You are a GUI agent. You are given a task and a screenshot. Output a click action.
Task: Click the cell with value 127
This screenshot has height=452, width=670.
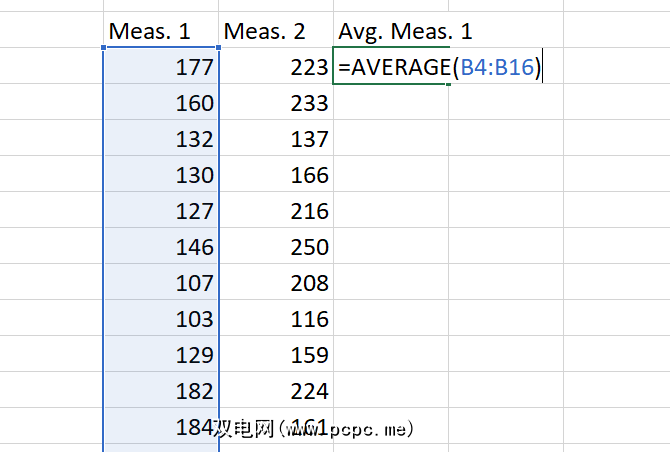[x=161, y=212]
